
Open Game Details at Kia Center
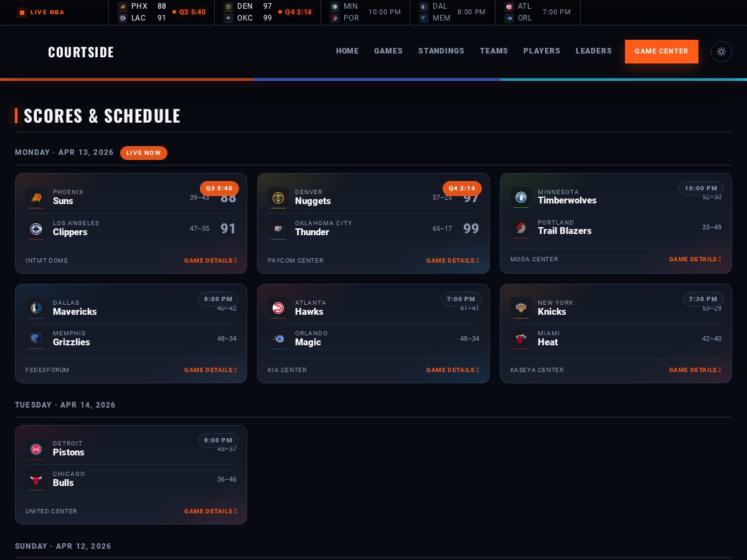(x=453, y=370)
